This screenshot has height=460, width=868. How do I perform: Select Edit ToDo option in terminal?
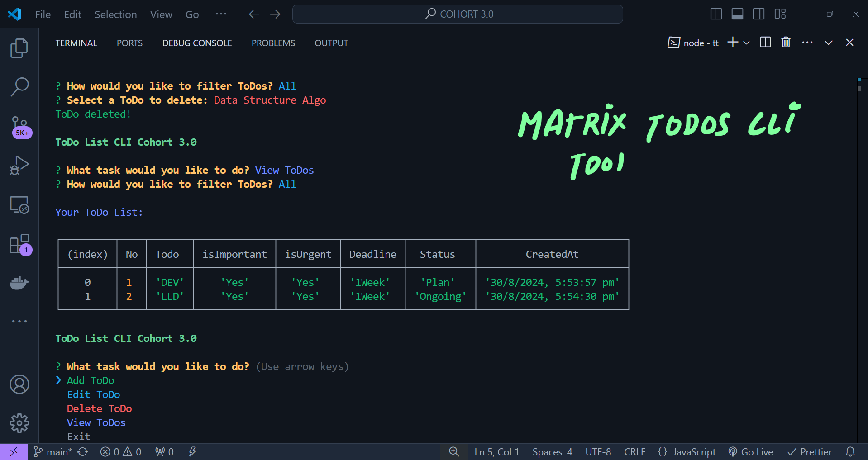point(94,394)
